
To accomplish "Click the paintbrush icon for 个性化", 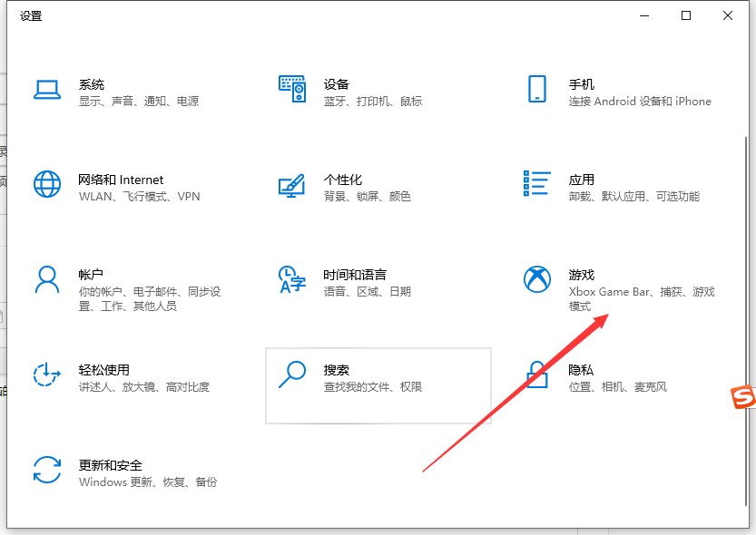I will (292, 184).
